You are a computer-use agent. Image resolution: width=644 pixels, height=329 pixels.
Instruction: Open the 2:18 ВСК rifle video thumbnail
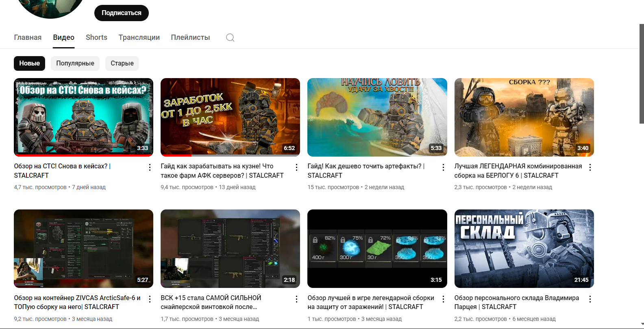(230, 248)
